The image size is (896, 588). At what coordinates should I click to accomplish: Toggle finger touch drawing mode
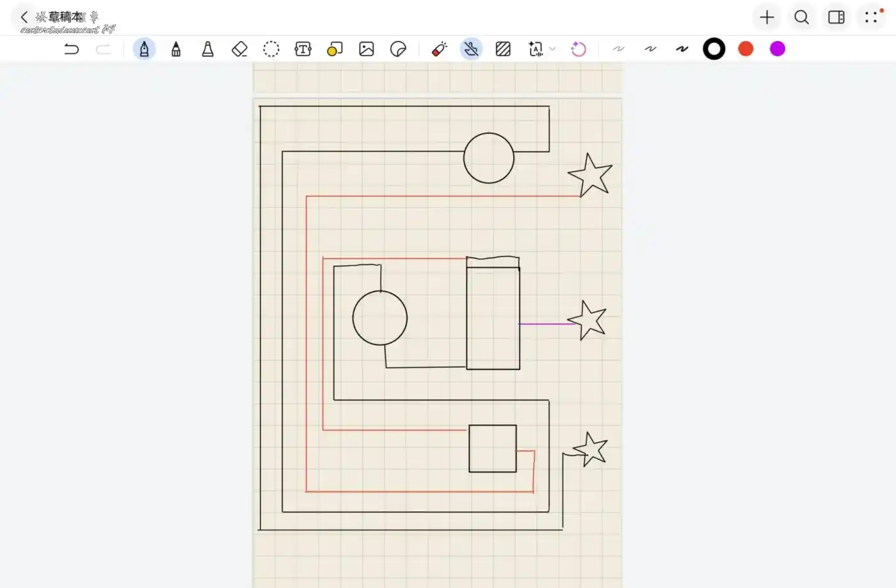tap(472, 49)
